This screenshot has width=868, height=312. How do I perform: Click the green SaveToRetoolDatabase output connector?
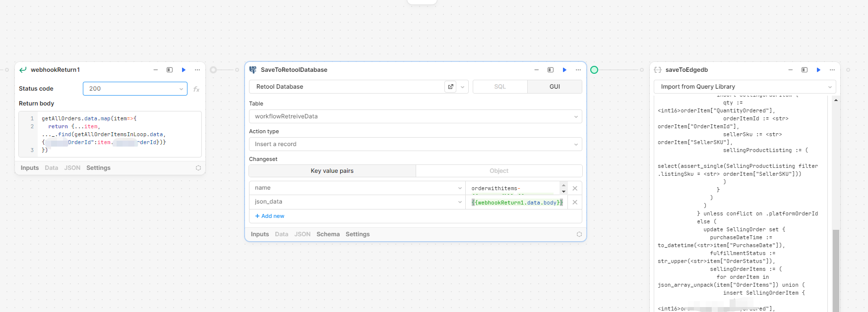point(594,70)
